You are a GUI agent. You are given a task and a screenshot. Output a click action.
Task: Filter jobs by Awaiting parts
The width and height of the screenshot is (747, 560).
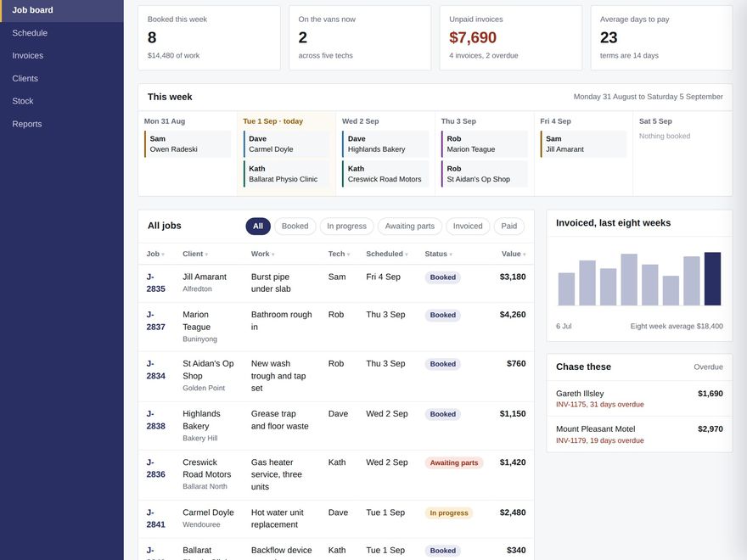(410, 227)
